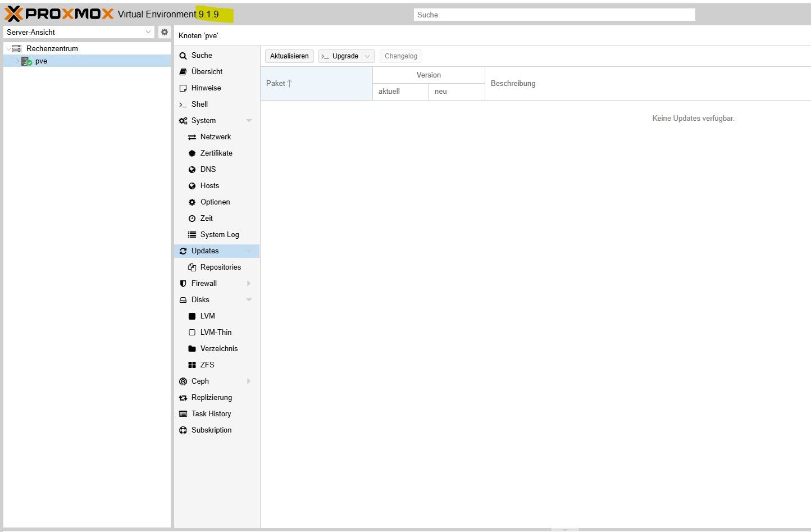Expand the pve node in the tree
The height and width of the screenshot is (532, 811).
coord(17,61)
